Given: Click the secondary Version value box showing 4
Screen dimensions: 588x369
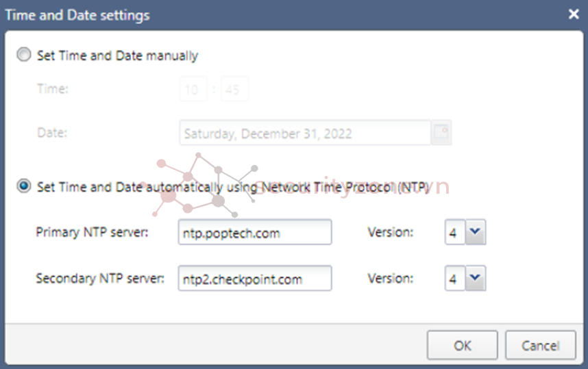Looking at the screenshot, I should click(455, 279).
